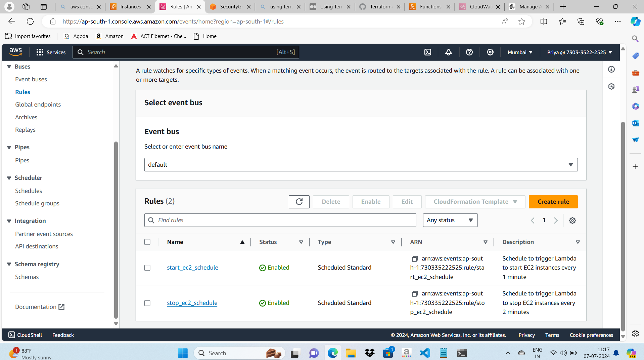Collapse the Integration navigation section
This screenshot has height=360, width=644.
[9, 221]
